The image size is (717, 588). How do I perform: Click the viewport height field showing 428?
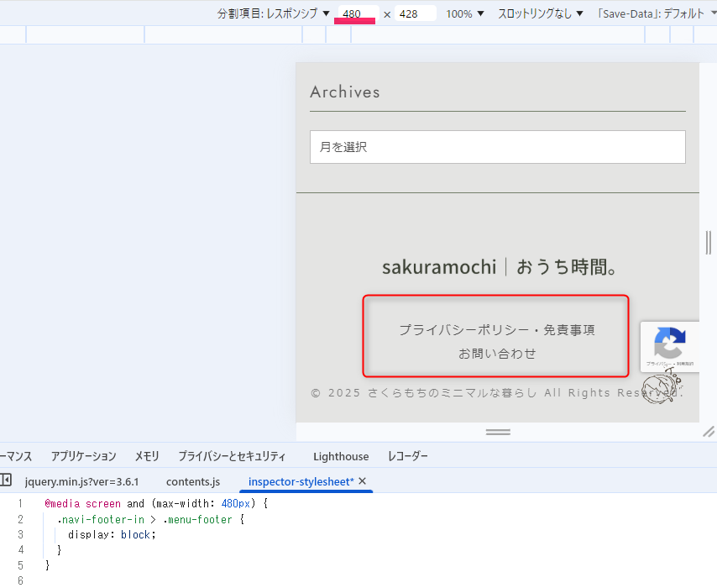[x=415, y=13]
